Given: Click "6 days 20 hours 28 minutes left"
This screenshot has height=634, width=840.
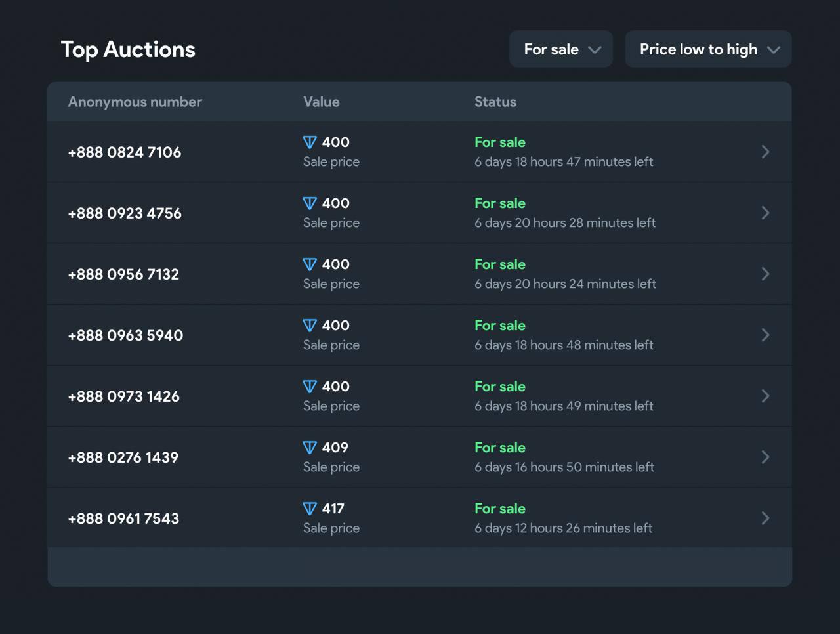Looking at the screenshot, I should click(565, 223).
